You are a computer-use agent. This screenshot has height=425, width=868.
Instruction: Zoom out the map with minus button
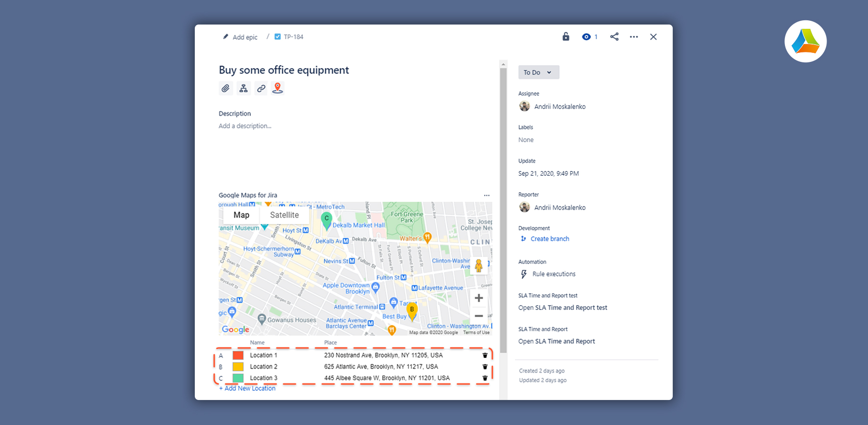(x=479, y=316)
